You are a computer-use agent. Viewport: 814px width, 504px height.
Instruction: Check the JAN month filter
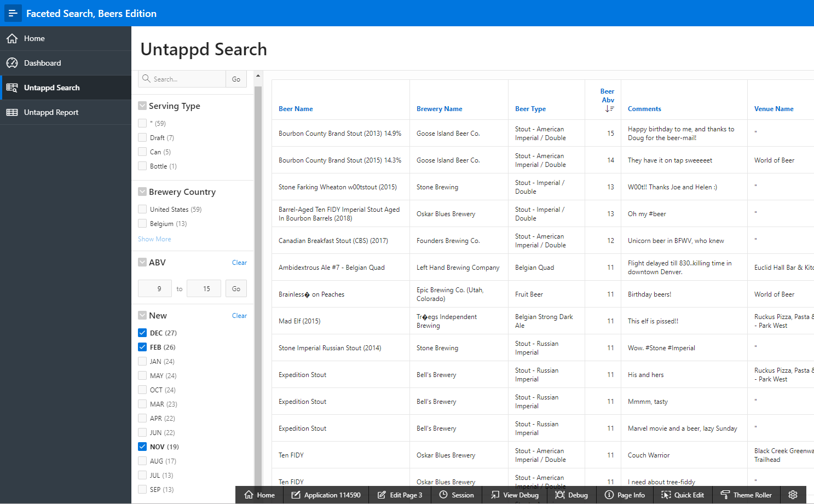142,361
